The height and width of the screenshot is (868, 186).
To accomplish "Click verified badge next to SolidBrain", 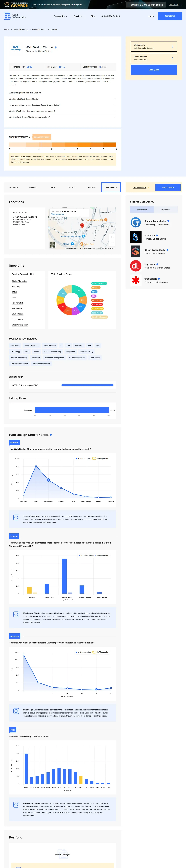I will (157, 236).
